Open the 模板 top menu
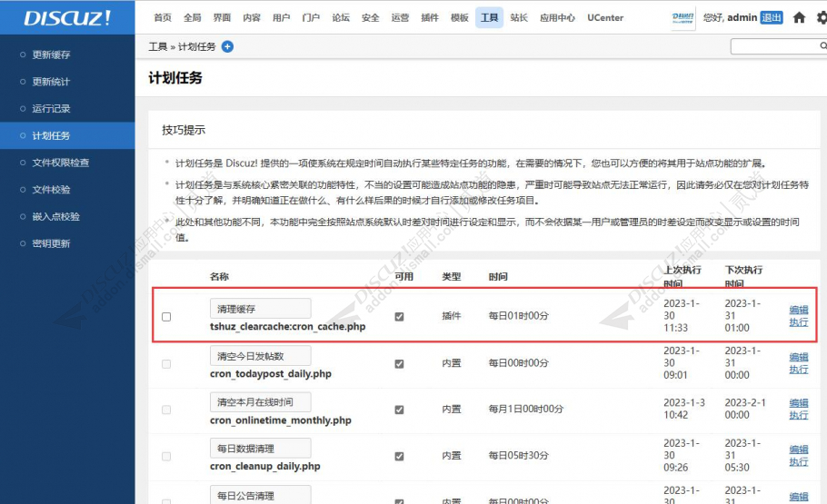827x504 pixels. click(459, 17)
